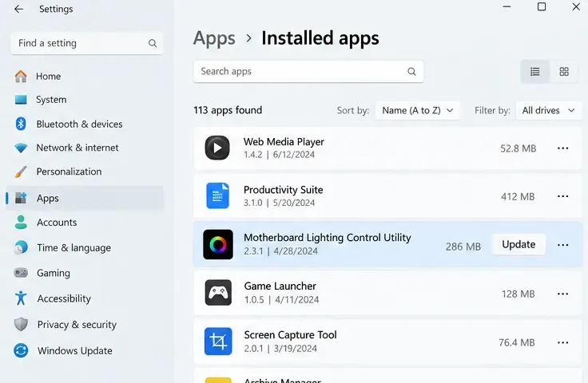
Task: Click the Gaming controller icon in sidebar
Action: click(21, 273)
